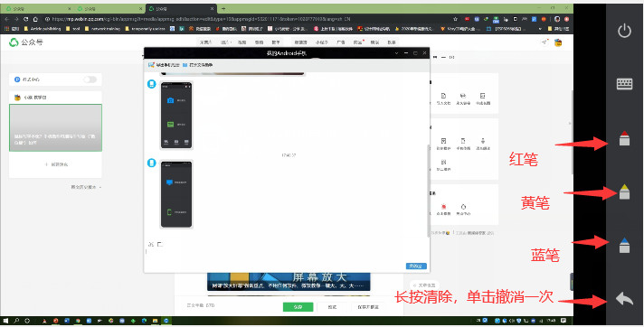Expand the bookmarks overflow arrow
Screen dimensions: 644x327
539,29
